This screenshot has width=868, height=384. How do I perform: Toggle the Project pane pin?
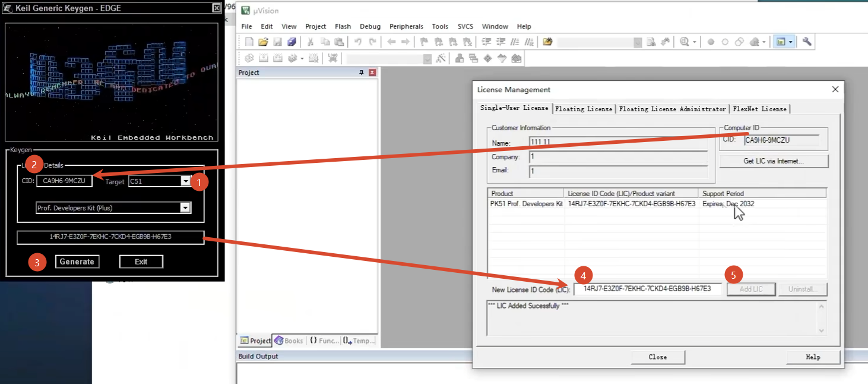coord(362,73)
